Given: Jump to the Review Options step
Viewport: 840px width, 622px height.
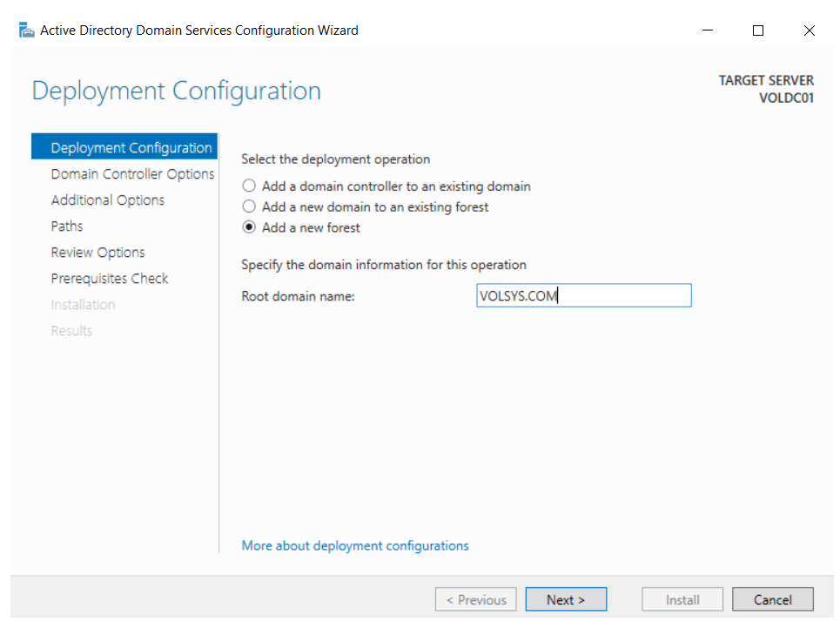Looking at the screenshot, I should pos(98,253).
